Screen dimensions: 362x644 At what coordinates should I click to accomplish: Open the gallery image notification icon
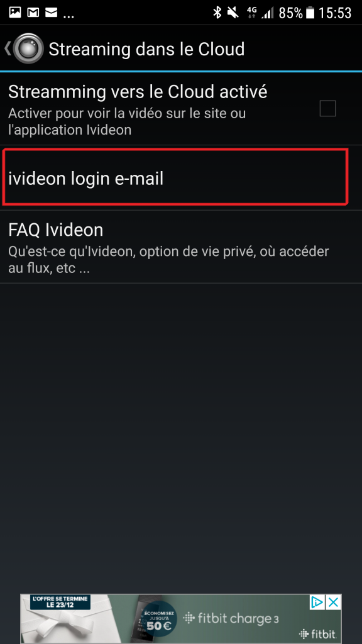[x=15, y=13]
